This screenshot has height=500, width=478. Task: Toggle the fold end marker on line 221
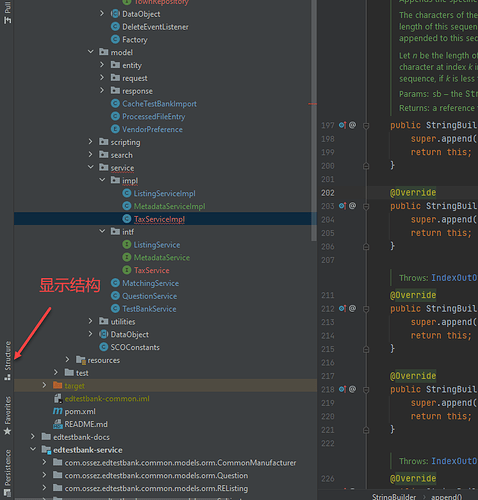pos(366,430)
